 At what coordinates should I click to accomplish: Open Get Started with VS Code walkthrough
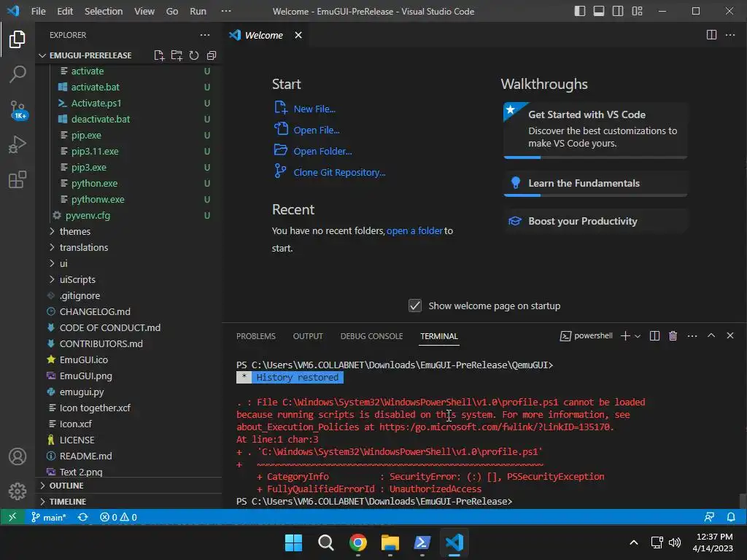pos(595,130)
